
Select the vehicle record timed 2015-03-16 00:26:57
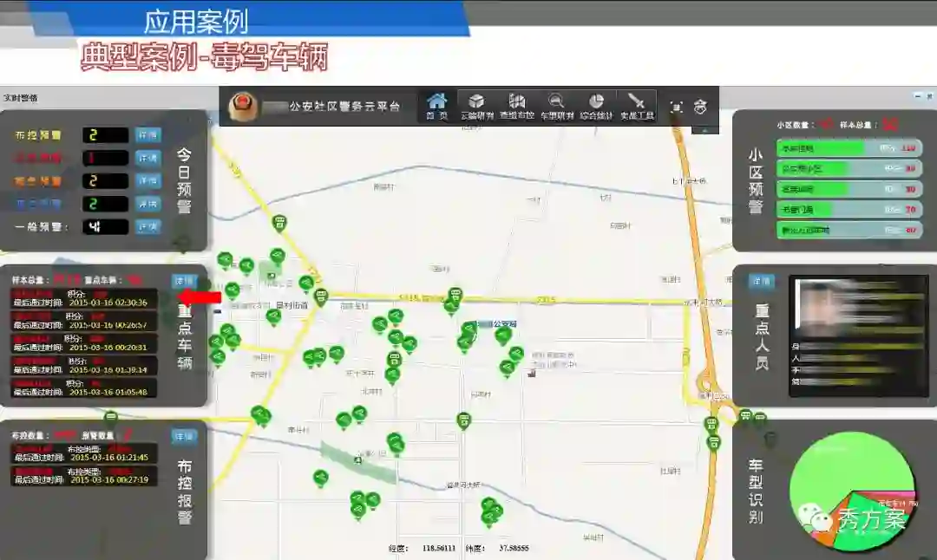point(83,321)
